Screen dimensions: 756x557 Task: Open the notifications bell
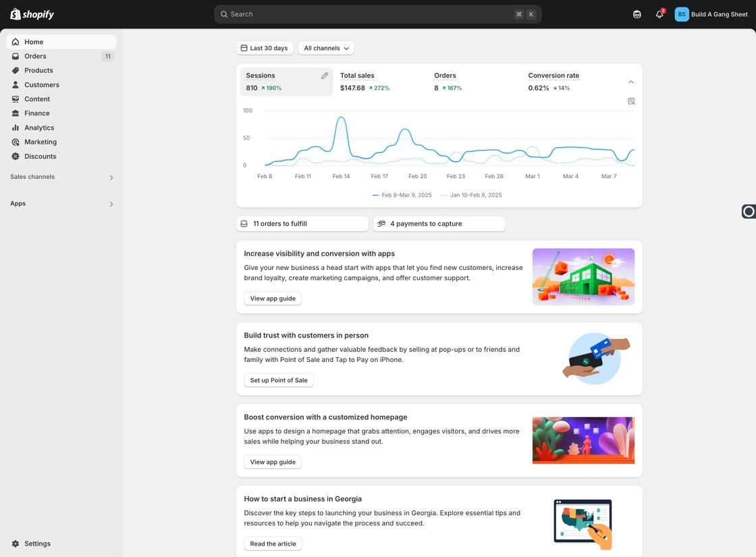click(659, 14)
